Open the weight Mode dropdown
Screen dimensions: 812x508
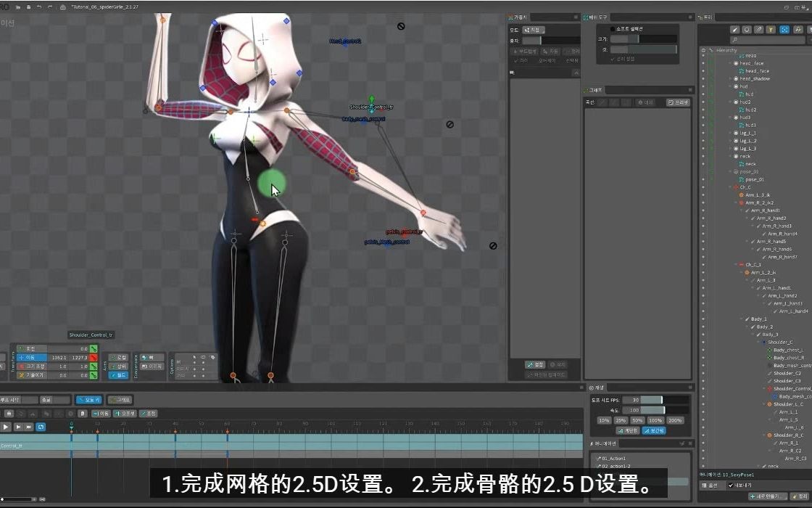[534, 30]
